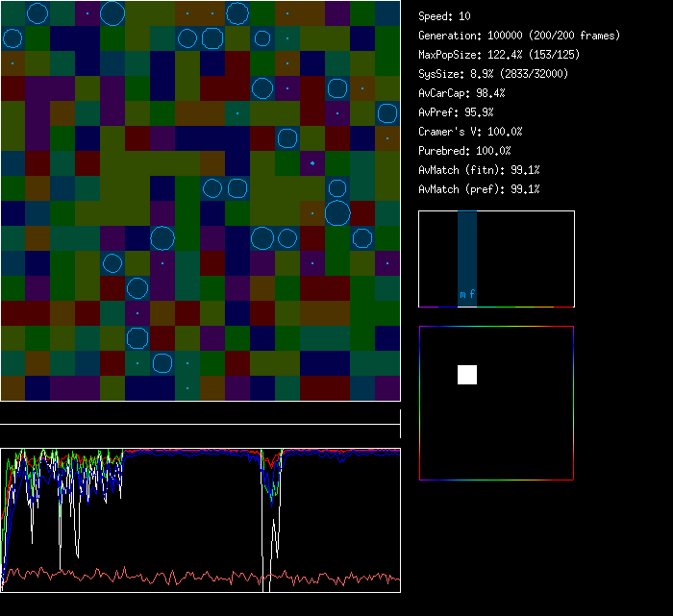Screen dimensions: 673x616
Task: Click the bright cyan dot in the grid
Action: click(312, 163)
